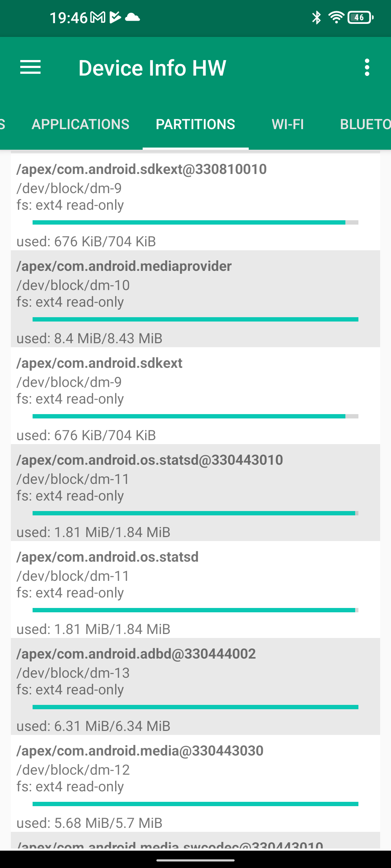Select the com.android.mediaprovider partition entry

[195, 299]
